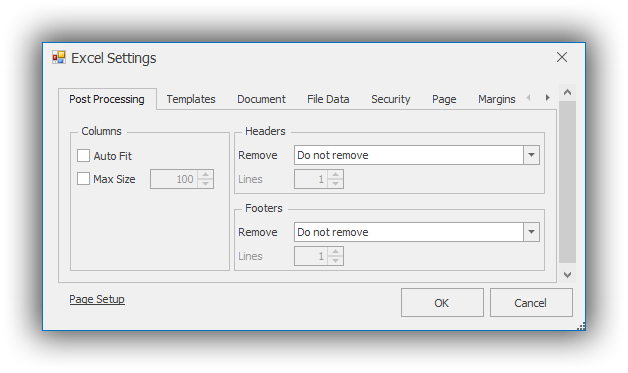The image size is (628, 373).
Task: Switch to the Templates tab
Action: 191,99
